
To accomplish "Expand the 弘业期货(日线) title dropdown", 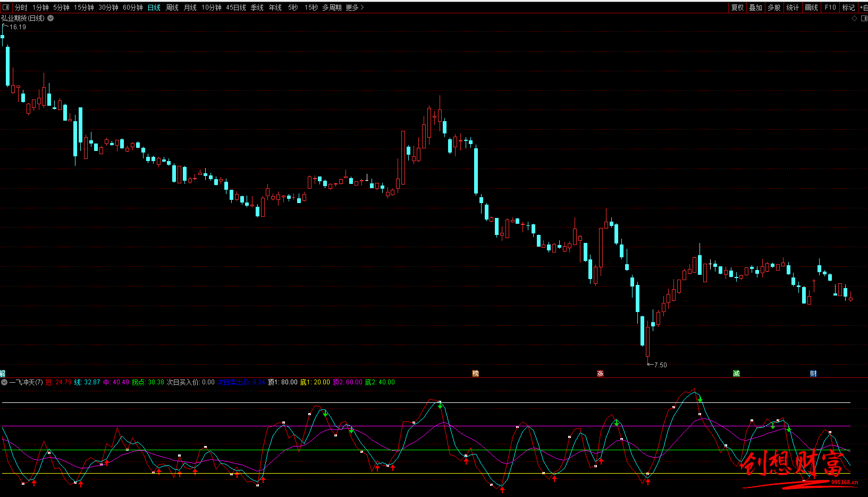I will pyautogui.click(x=50, y=18).
